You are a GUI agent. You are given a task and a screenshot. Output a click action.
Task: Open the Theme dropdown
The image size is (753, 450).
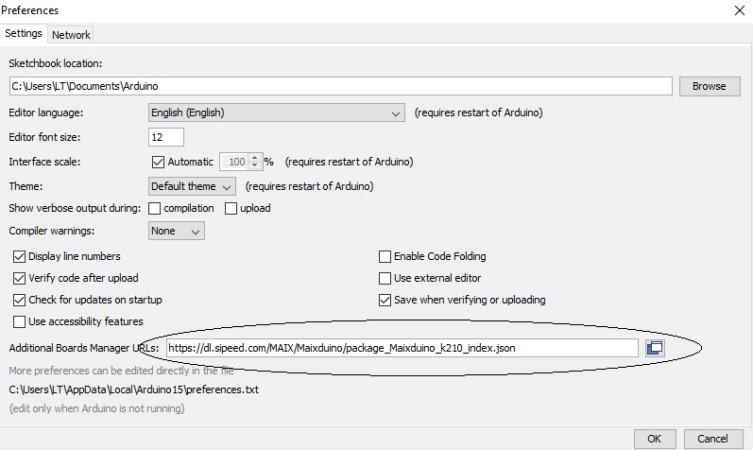[192, 186]
